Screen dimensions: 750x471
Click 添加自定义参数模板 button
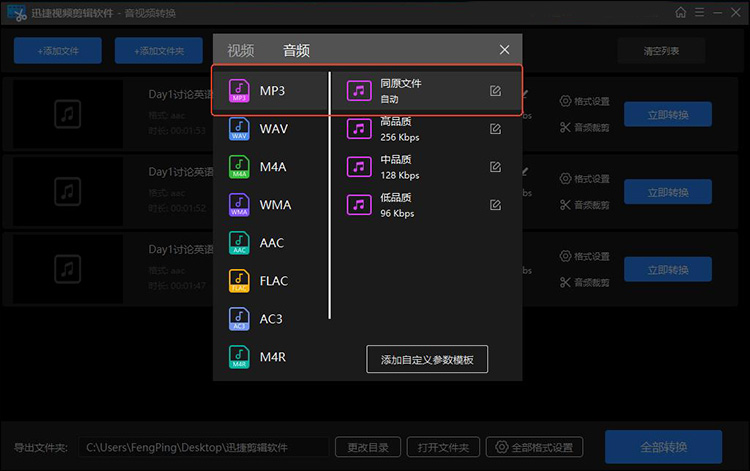427,359
